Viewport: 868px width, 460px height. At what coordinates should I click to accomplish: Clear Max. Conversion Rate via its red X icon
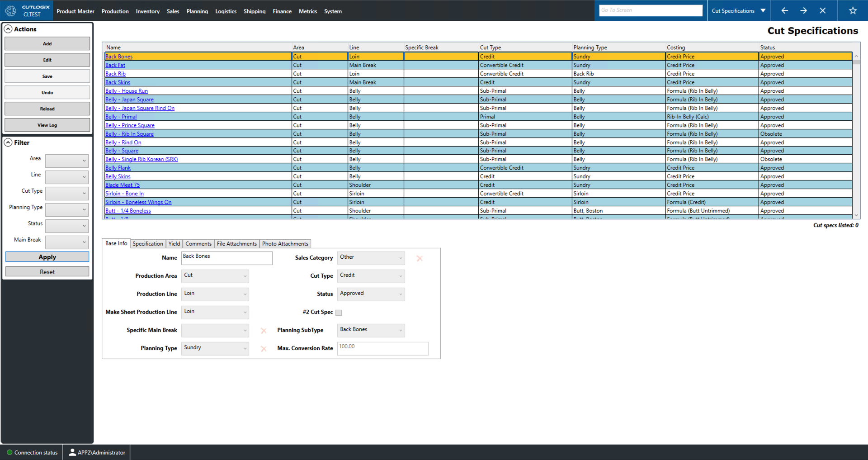(x=264, y=348)
